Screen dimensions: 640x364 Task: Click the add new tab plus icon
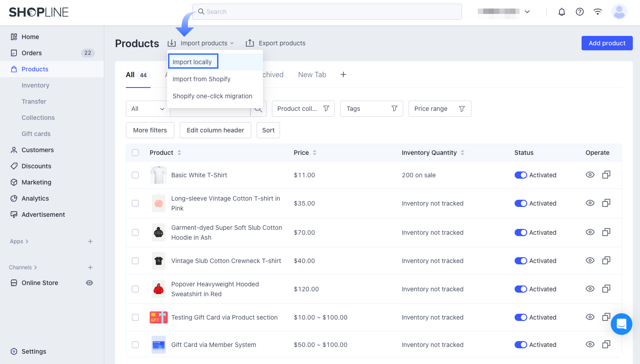[343, 75]
